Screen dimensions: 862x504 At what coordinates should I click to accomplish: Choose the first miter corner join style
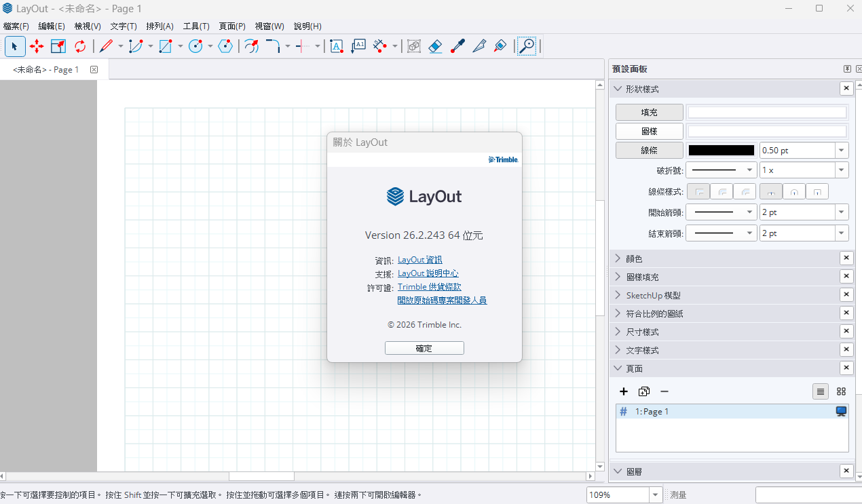tap(699, 192)
